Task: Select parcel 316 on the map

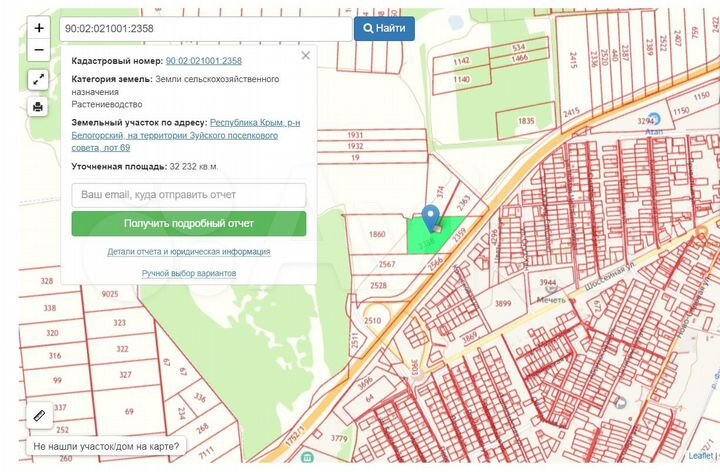Action: tap(55, 355)
